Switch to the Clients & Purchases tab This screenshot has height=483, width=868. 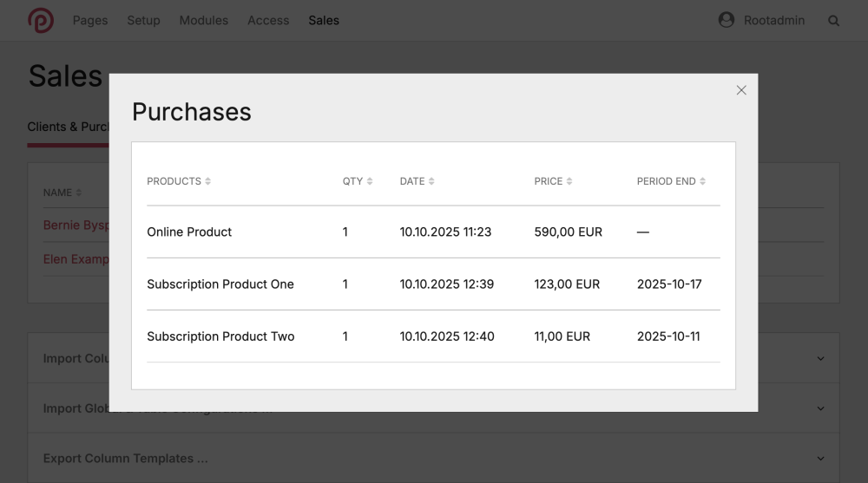click(x=68, y=127)
